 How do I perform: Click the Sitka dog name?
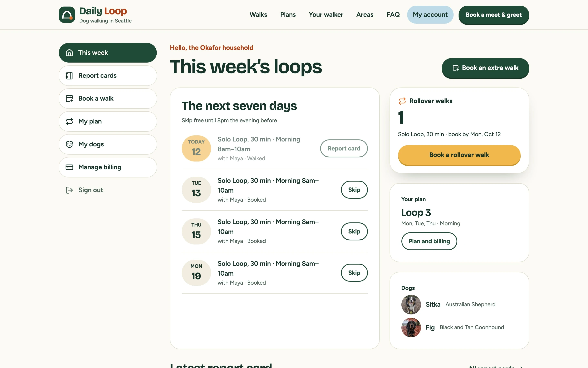(x=433, y=304)
